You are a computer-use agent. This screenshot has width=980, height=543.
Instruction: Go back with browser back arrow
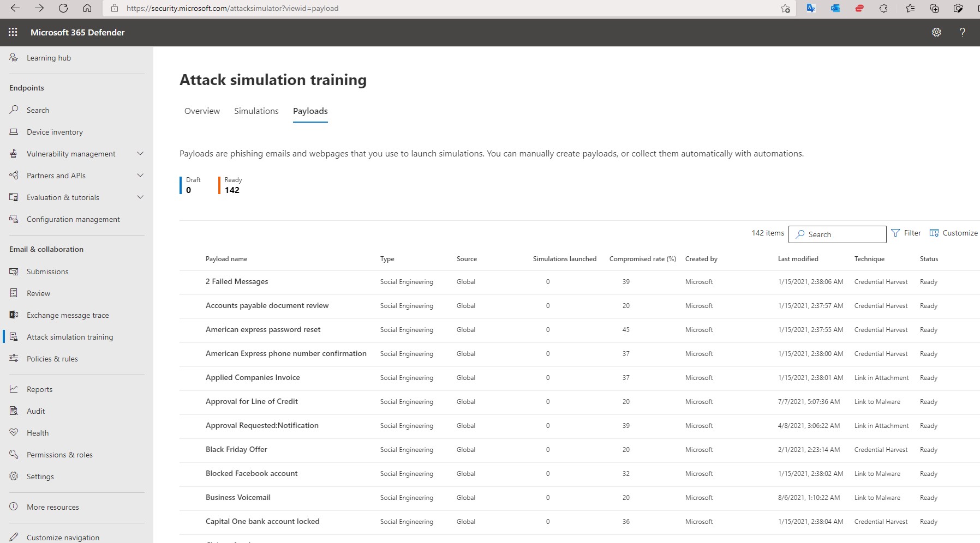coord(15,8)
